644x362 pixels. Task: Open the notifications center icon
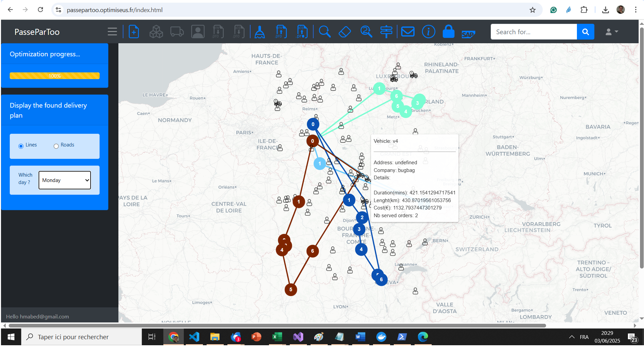tap(632, 338)
